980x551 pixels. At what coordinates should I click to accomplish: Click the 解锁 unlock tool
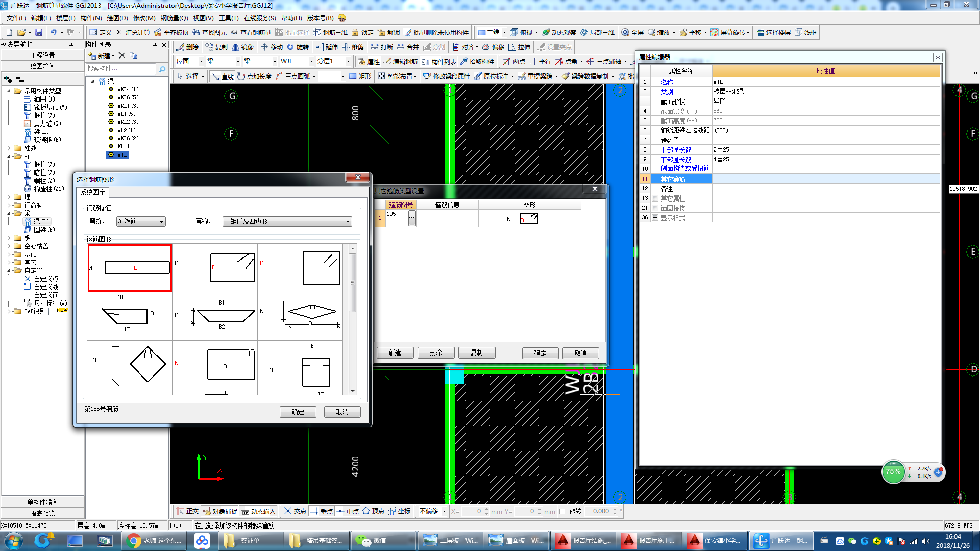tap(389, 32)
